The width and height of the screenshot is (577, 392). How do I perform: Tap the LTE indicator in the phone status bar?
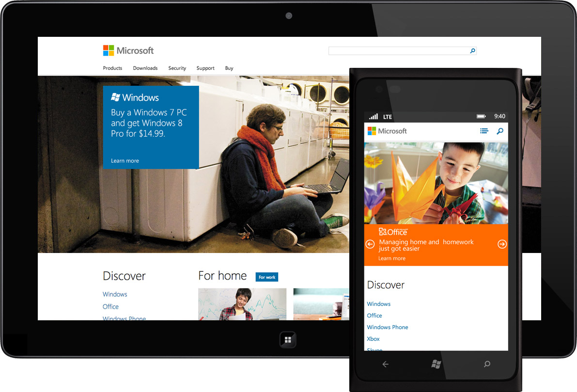coord(388,117)
